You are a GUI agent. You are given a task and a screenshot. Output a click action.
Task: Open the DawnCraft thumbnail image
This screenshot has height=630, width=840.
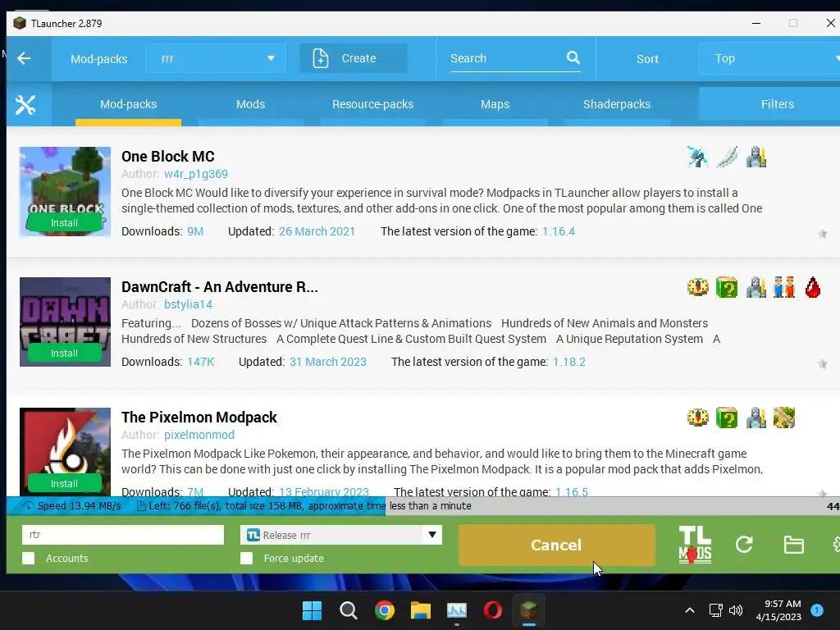65,322
